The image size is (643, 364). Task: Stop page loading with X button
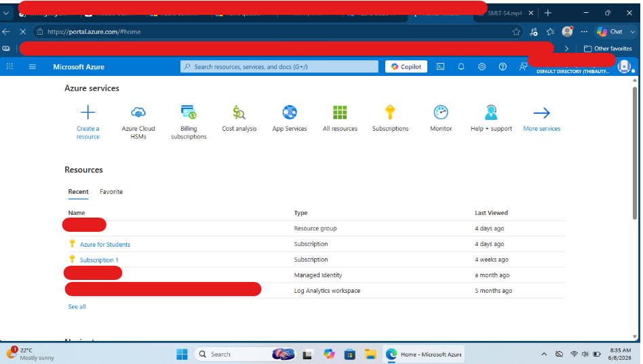point(23,32)
